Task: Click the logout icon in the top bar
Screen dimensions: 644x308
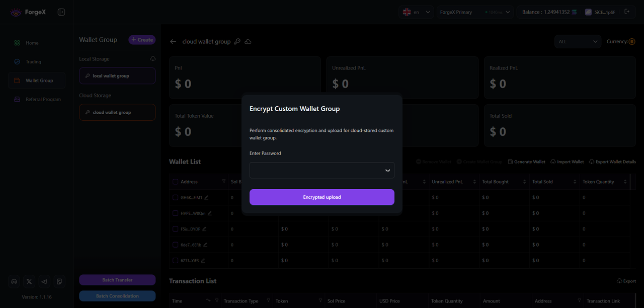Action: click(x=627, y=12)
